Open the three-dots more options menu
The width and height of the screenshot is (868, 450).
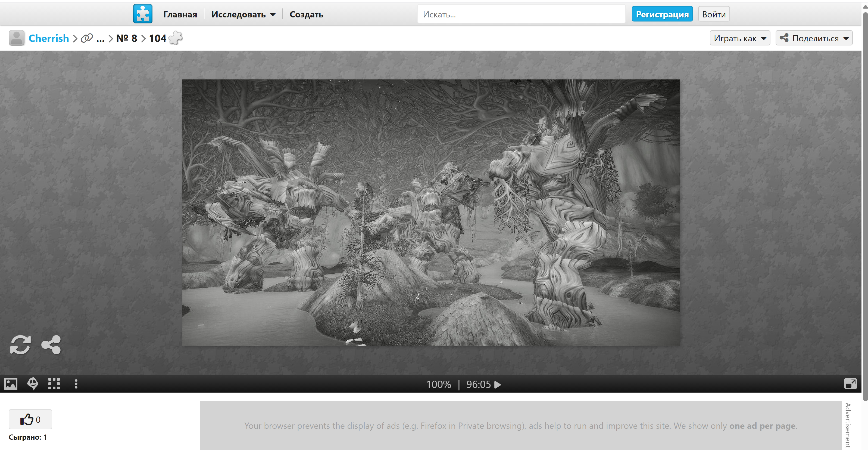tap(76, 384)
